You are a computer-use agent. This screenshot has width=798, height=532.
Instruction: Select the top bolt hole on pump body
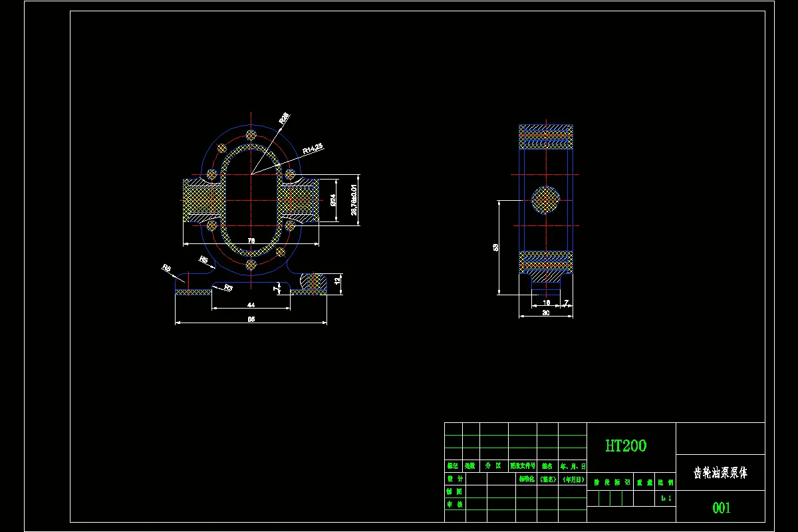pos(251,135)
